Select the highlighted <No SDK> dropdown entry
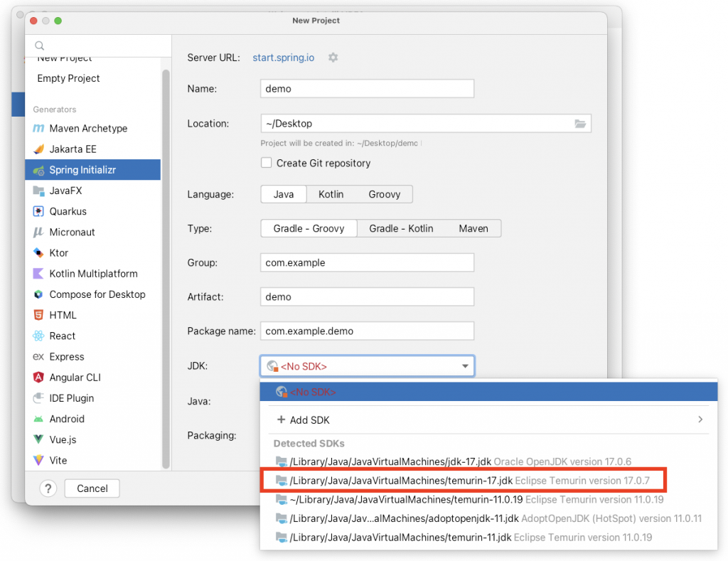 point(488,392)
